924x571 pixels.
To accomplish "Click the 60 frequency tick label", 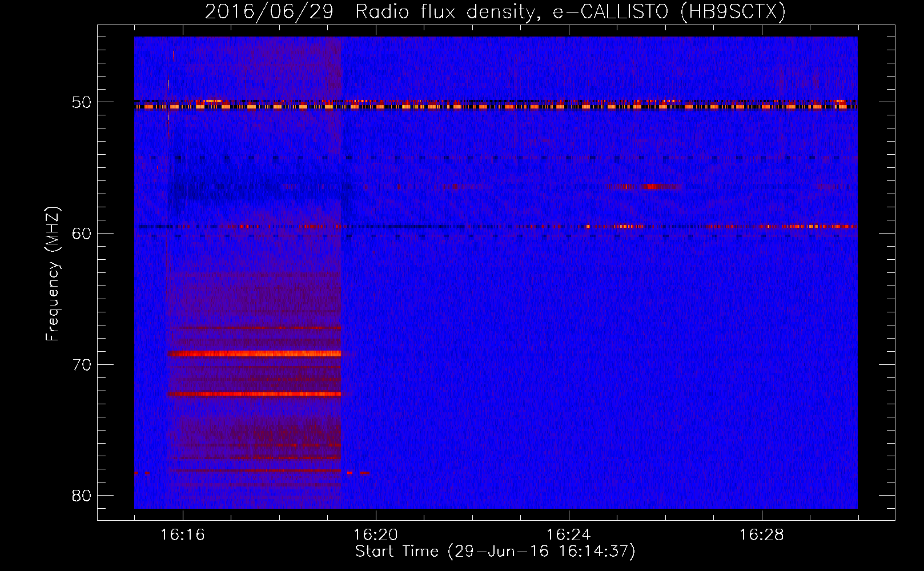I will coord(82,234).
